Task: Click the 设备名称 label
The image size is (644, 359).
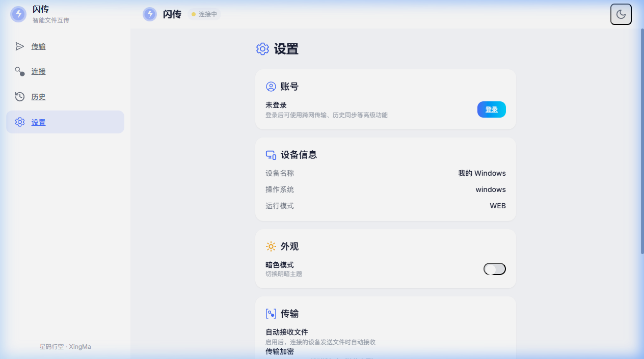Action: (280, 173)
